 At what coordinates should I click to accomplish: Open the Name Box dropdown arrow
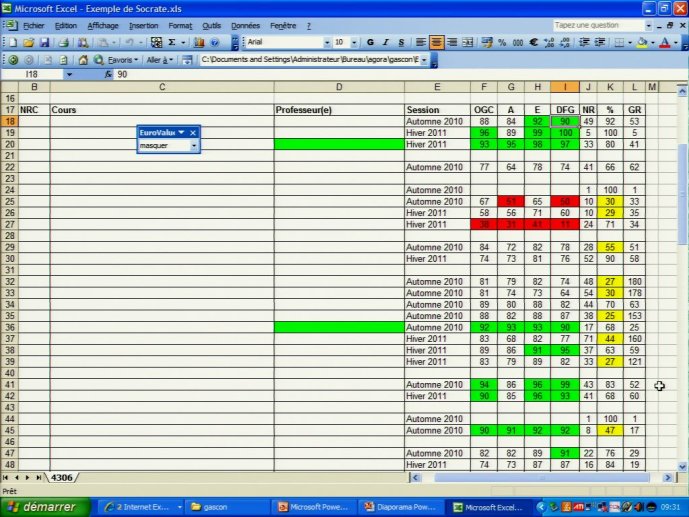point(69,75)
